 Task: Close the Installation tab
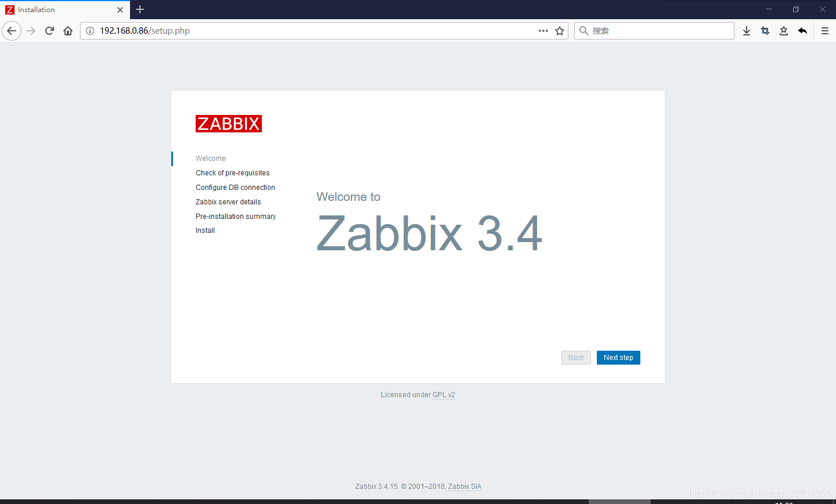click(120, 10)
